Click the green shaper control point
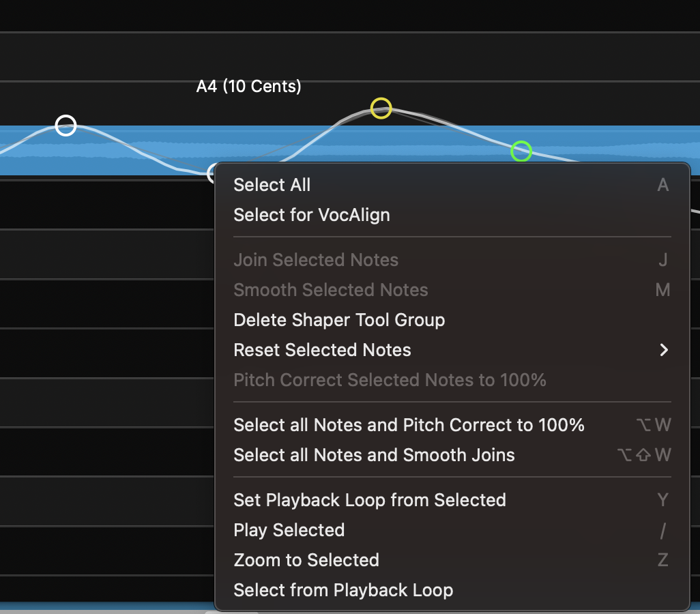This screenshot has width=700, height=614. 521,151
